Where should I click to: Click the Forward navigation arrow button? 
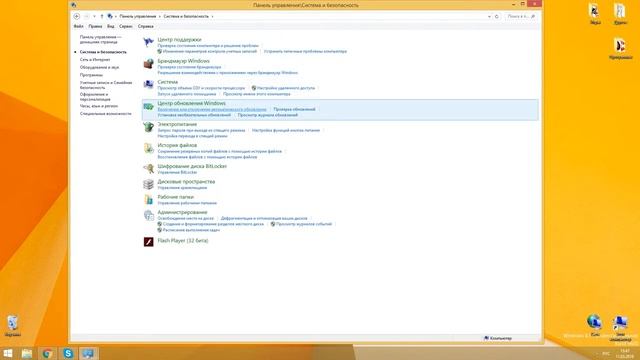click(86, 16)
